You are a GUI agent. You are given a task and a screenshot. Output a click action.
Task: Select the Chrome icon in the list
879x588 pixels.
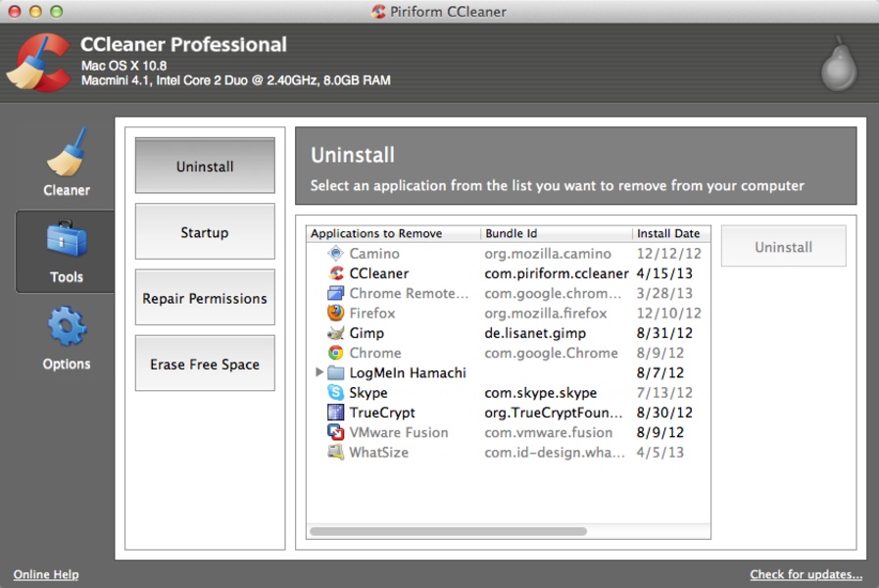click(336, 353)
